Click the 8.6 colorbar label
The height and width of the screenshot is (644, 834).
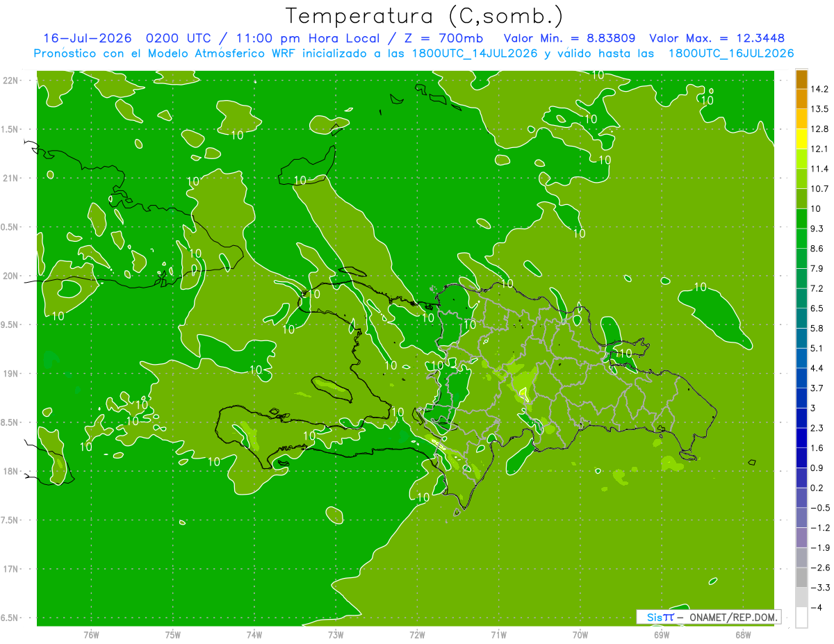[x=817, y=249]
